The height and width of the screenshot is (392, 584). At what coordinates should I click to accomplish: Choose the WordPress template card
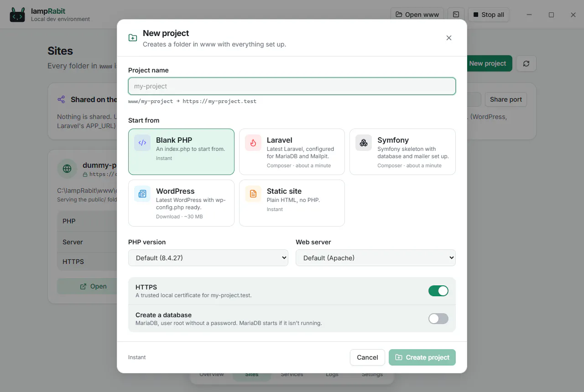pyautogui.click(x=181, y=203)
